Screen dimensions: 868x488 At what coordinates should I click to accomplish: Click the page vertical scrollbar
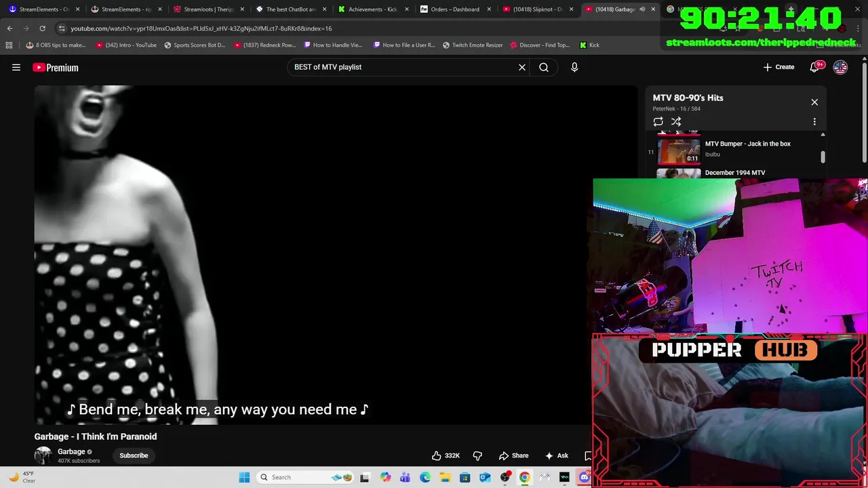click(x=865, y=112)
